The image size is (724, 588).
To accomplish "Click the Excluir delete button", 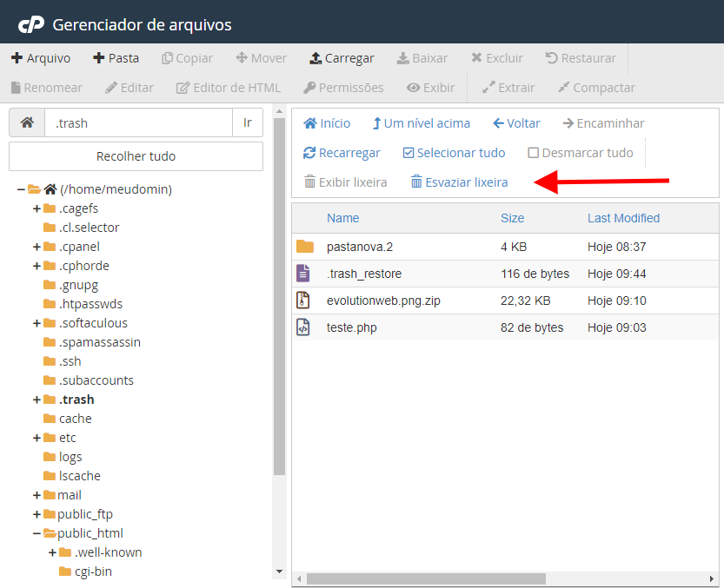I will coord(497,58).
